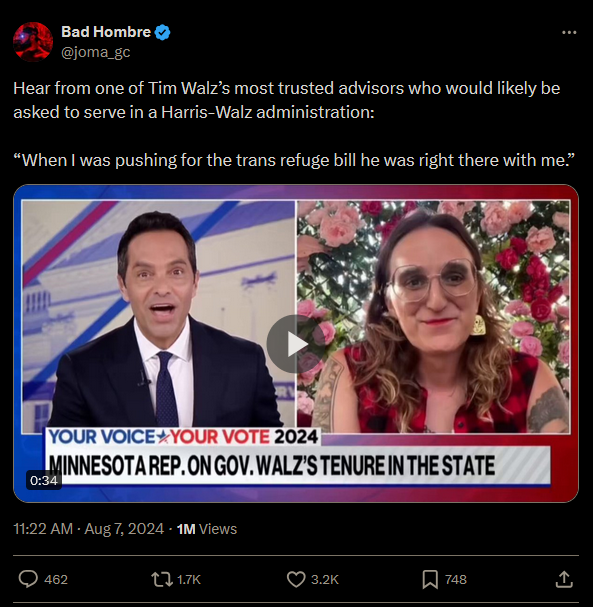
Task: Open the share upload icon
Action: point(564,579)
